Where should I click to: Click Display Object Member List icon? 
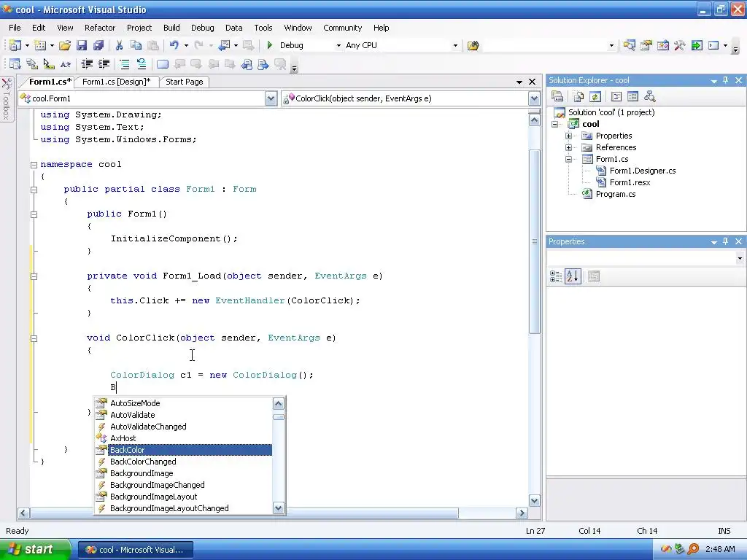(x=15, y=64)
